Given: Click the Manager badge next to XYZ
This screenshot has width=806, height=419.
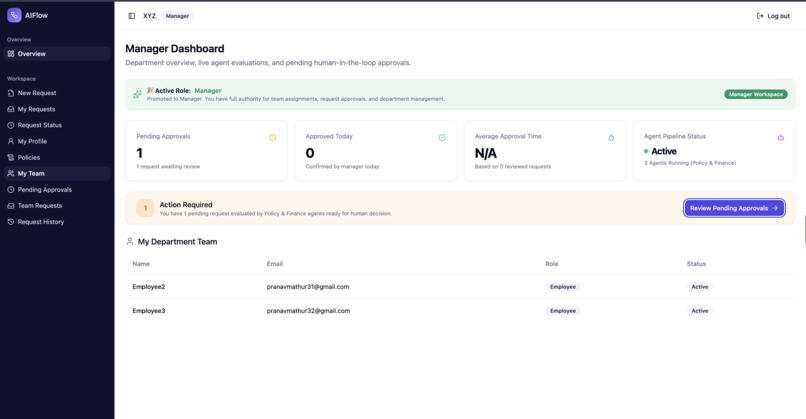Looking at the screenshot, I should (177, 16).
